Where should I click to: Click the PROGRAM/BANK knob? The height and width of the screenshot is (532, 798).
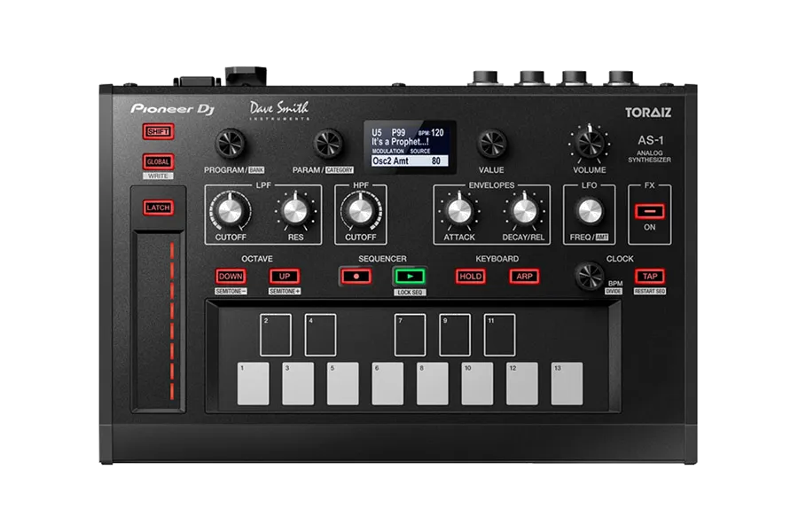231,143
